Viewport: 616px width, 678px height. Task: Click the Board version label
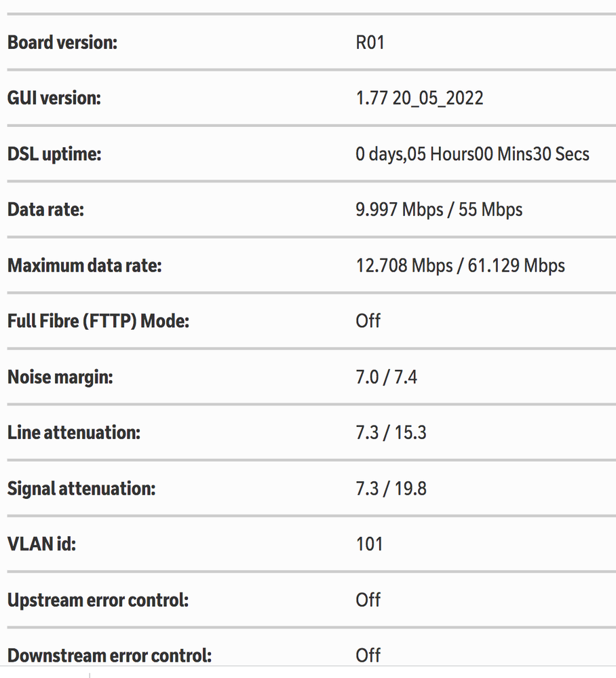pyautogui.click(x=62, y=42)
